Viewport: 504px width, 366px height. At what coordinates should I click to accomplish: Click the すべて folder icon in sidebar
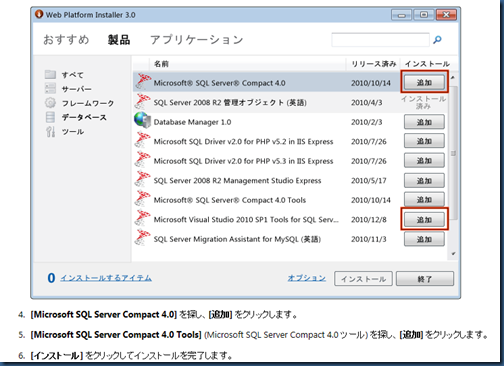(x=50, y=74)
